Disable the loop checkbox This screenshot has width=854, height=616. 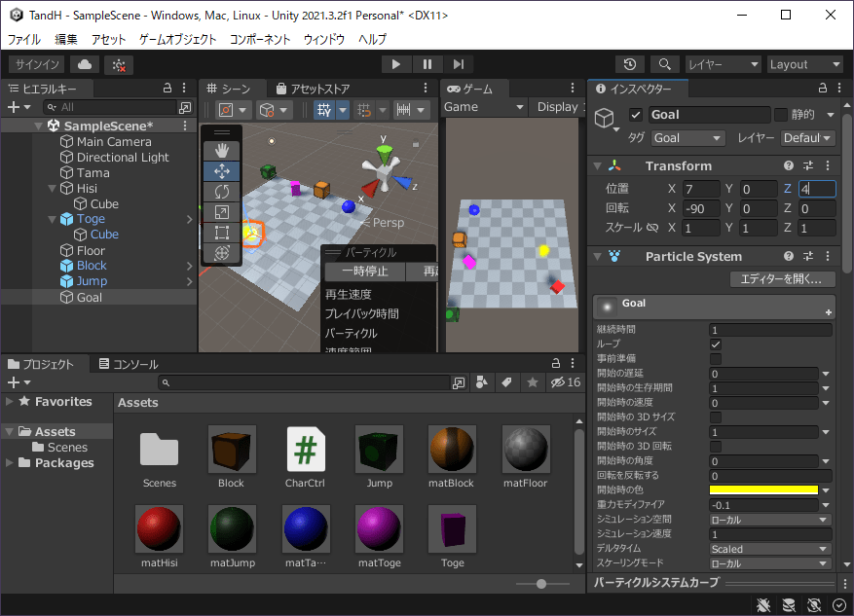716,344
